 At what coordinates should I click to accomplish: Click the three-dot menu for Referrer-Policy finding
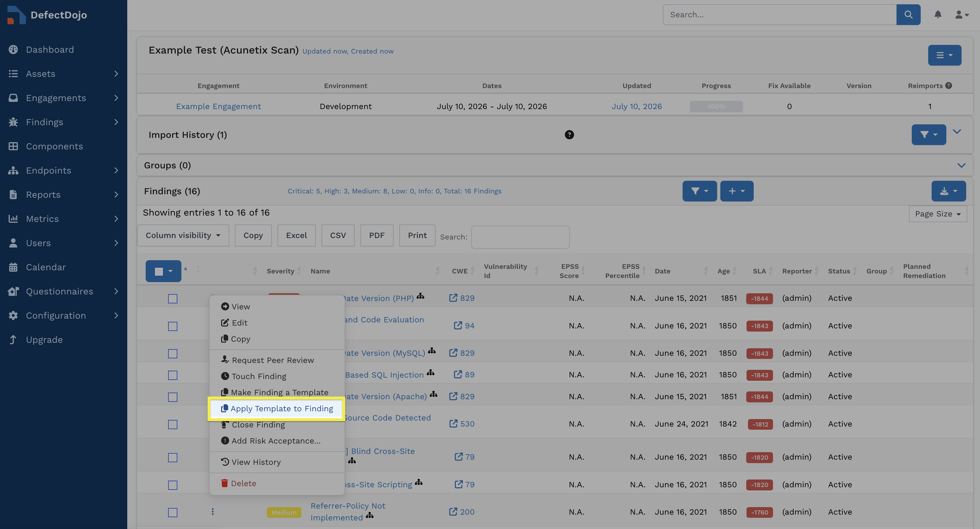[x=213, y=511]
